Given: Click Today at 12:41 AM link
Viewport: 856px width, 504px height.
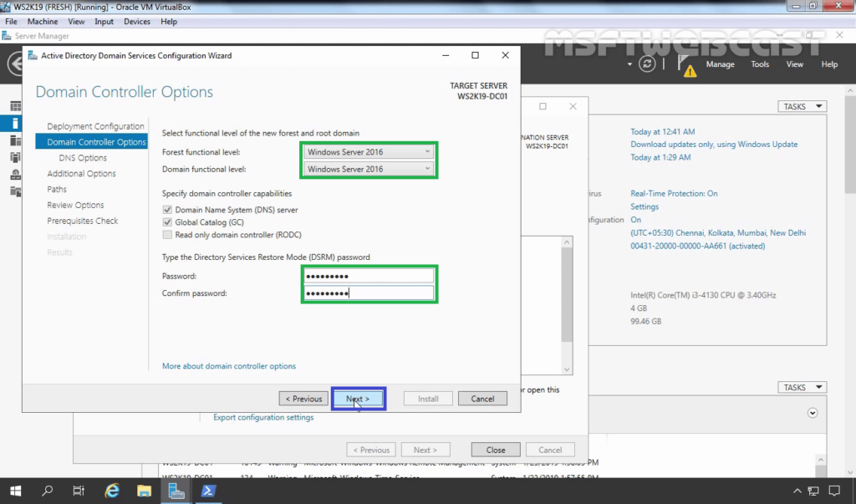Looking at the screenshot, I should coord(663,131).
